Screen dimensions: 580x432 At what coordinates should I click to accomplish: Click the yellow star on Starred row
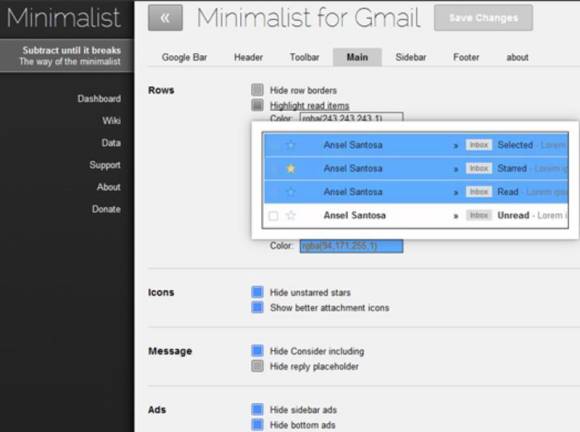coord(291,169)
